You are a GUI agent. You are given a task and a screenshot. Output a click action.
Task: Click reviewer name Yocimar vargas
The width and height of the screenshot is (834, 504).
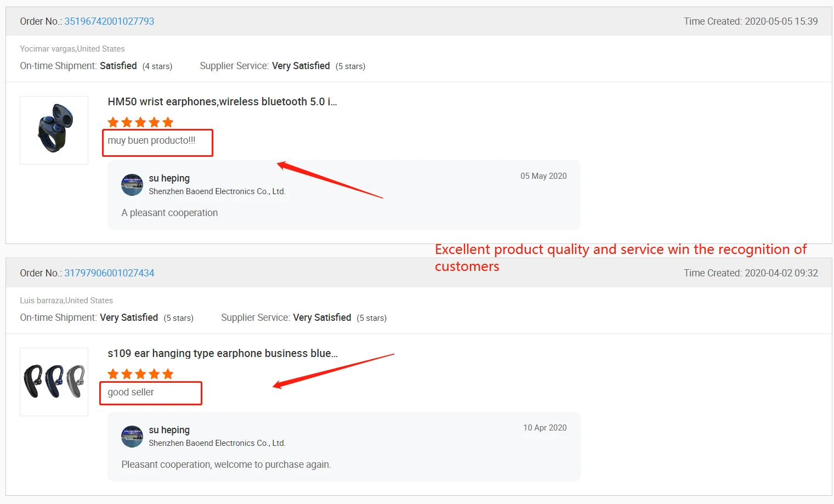[48, 49]
